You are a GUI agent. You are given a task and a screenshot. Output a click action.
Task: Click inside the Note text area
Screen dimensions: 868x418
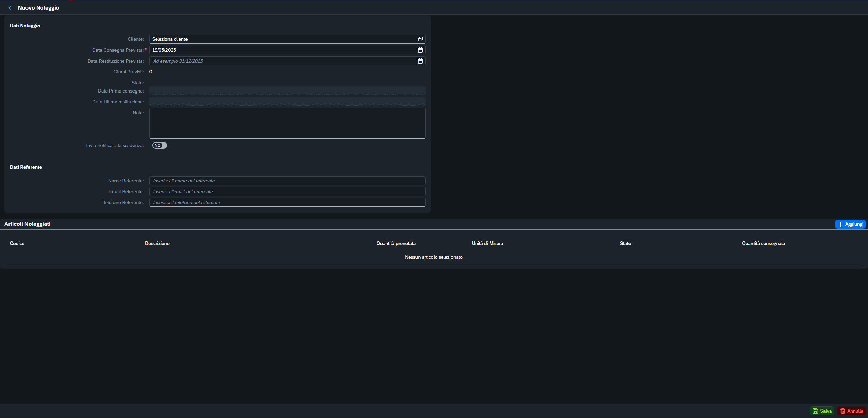pyautogui.click(x=287, y=123)
